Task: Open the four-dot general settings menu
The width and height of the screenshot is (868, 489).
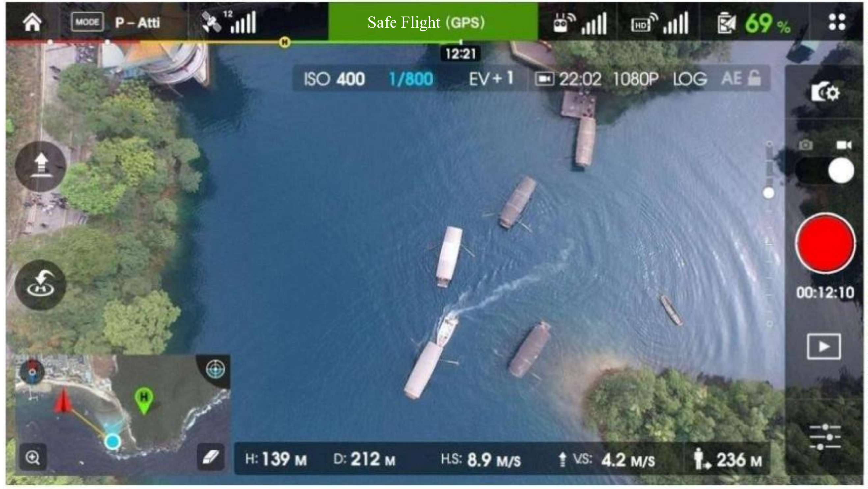Action: [837, 22]
